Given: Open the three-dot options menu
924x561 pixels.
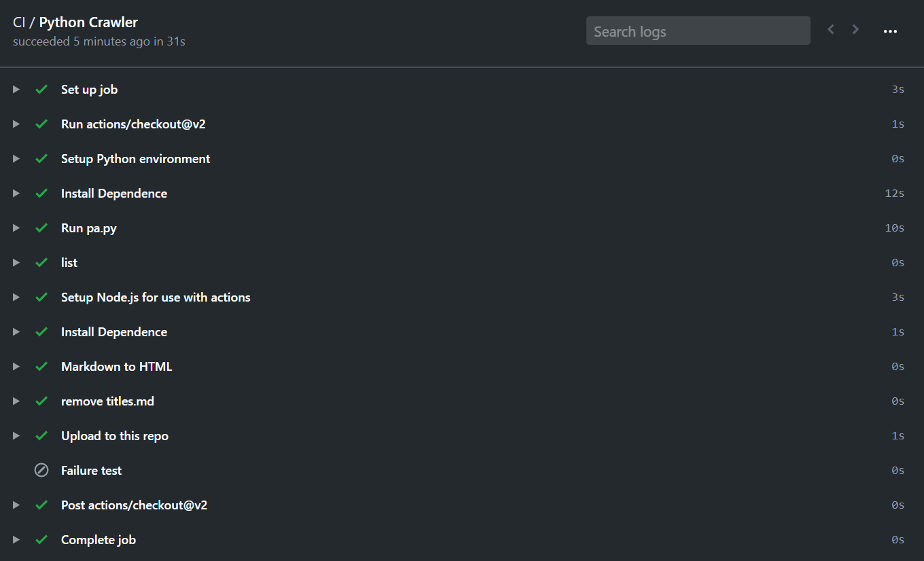Looking at the screenshot, I should click(x=890, y=31).
